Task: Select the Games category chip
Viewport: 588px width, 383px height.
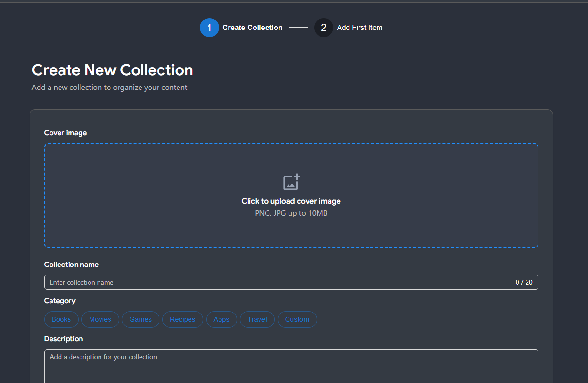Action: (x=140, y=319)
